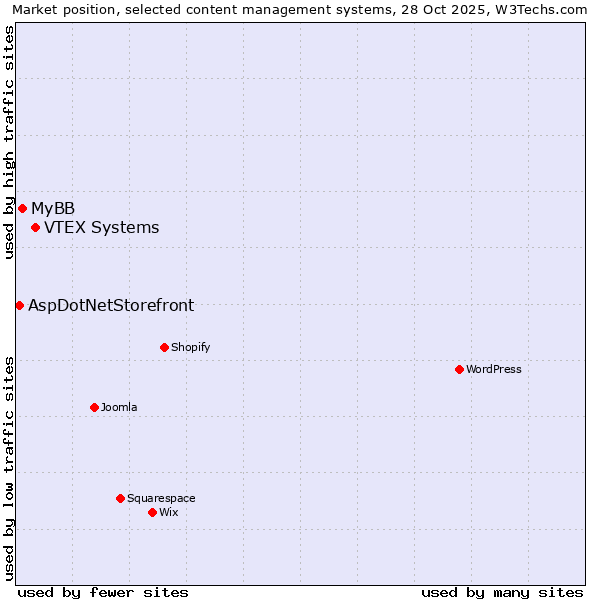Screen dimensions: 600x600
Task: Open the WordPress text label
Action: tap(493, 370)
